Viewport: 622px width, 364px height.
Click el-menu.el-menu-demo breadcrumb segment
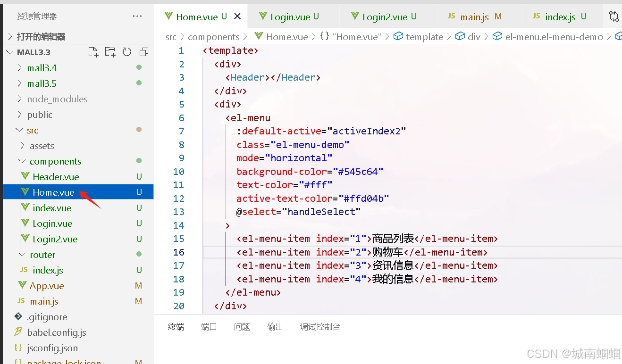click(x=554, y=36)
